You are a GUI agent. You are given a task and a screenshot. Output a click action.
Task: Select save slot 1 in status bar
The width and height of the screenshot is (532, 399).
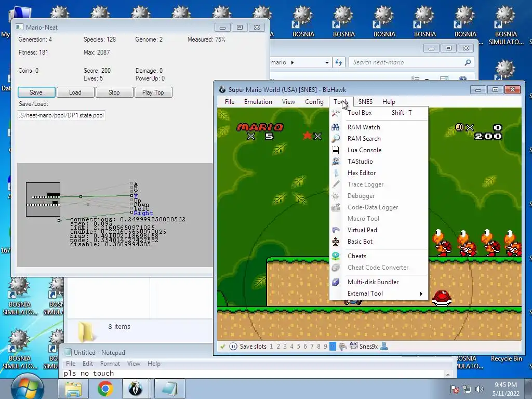tap(271, 347)
